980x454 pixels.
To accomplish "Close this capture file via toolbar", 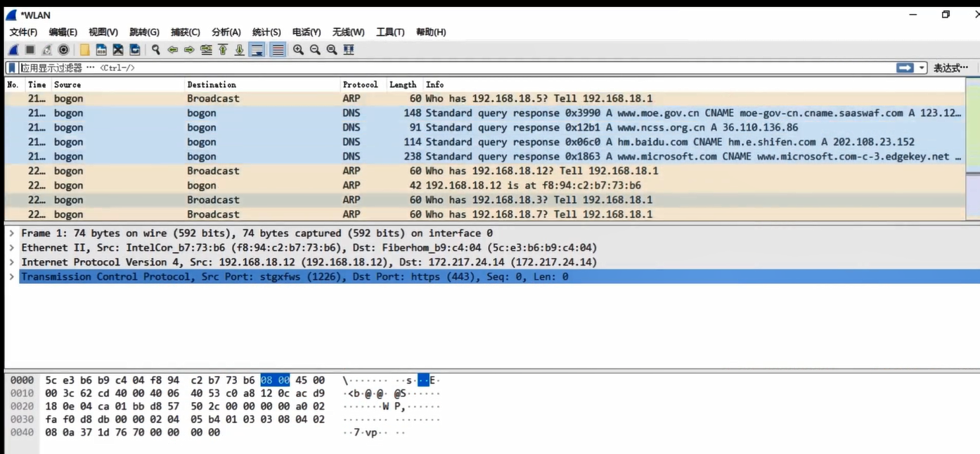I will (x=118, y=50).
